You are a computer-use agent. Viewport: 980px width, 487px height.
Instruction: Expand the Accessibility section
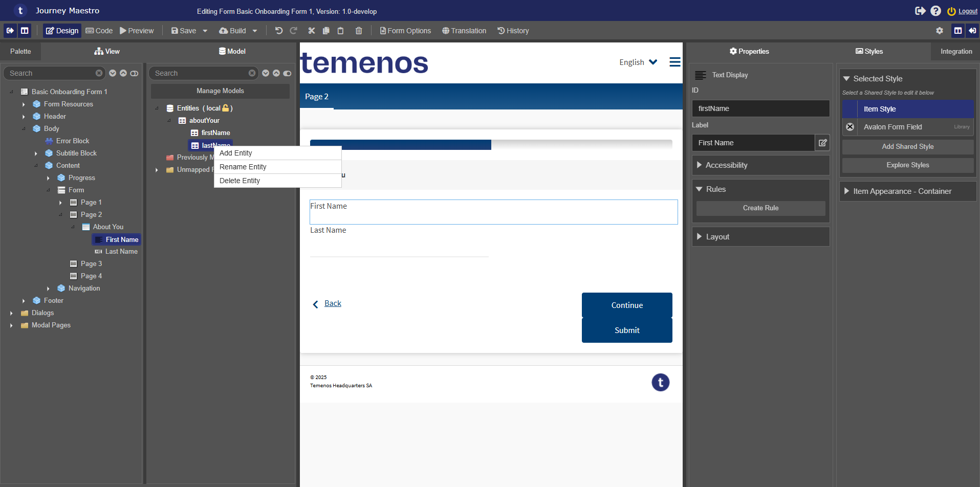click(x=760, y=165)
